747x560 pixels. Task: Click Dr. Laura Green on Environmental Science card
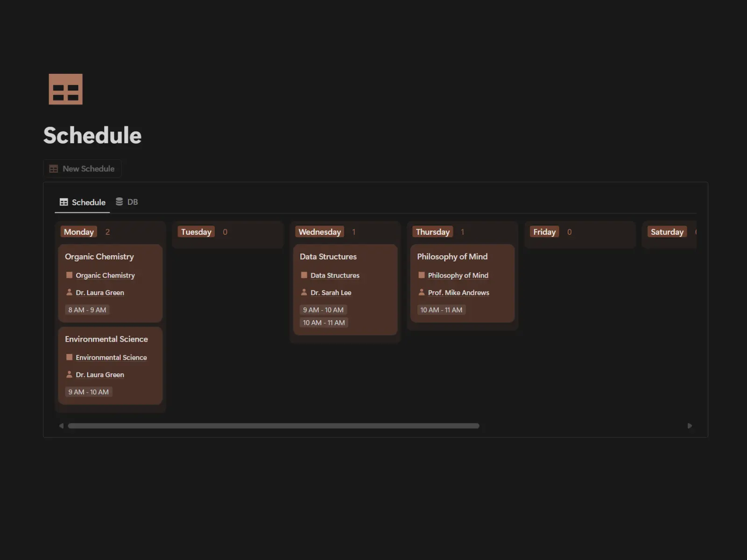(x=100, y=375)
